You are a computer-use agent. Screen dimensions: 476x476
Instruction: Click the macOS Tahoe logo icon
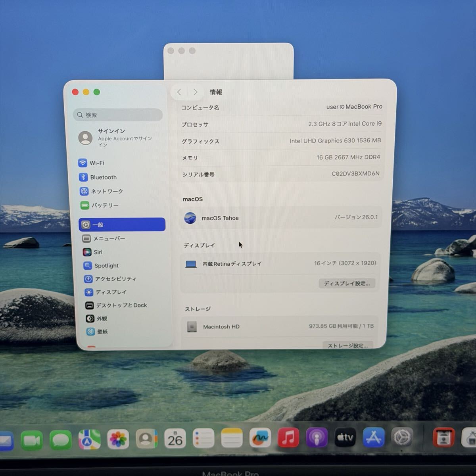(x=190, y=218)
